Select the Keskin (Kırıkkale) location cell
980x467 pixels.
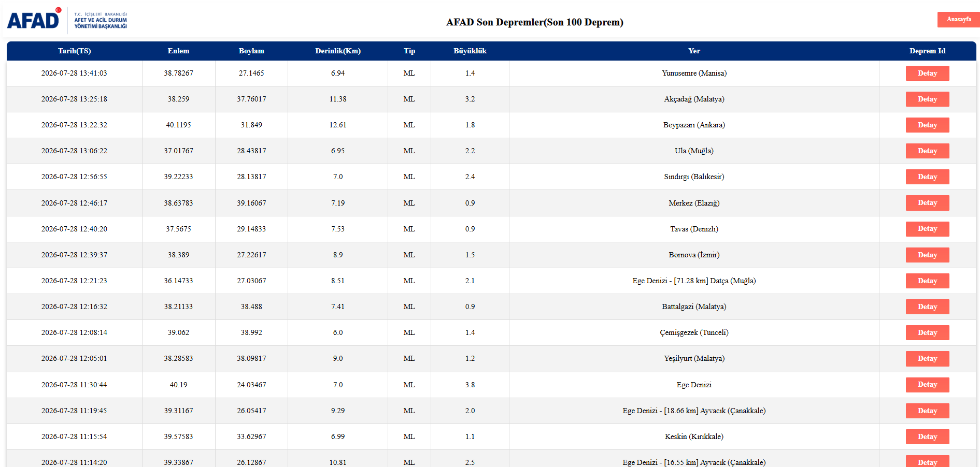[x=694, y=436]
